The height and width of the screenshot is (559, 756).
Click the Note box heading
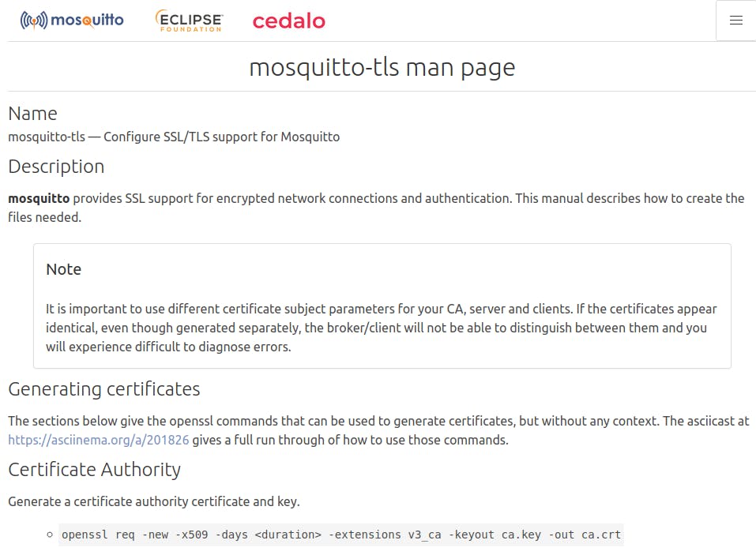coord(63,269)
